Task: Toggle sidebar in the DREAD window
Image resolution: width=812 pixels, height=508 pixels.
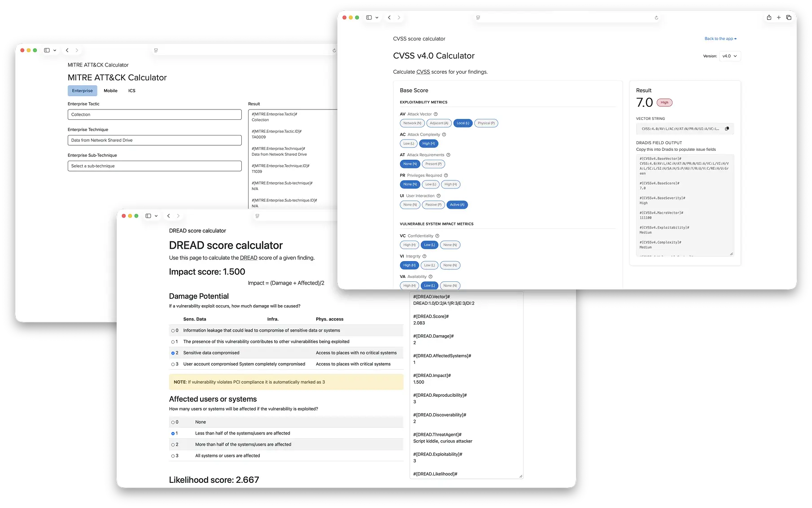Action: click(148, 216)
